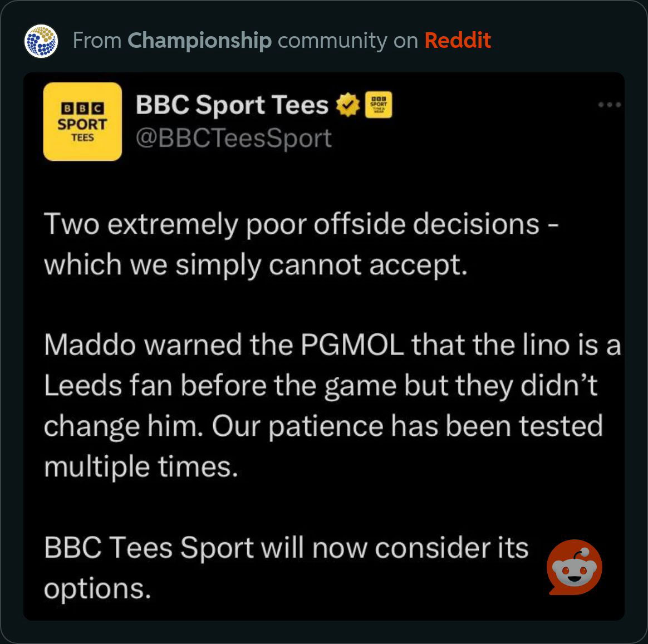Image resolution: width=648 pixels, height=644 pixels.
Task: Click the final word "options."
Action: click(x=97, y=589)
